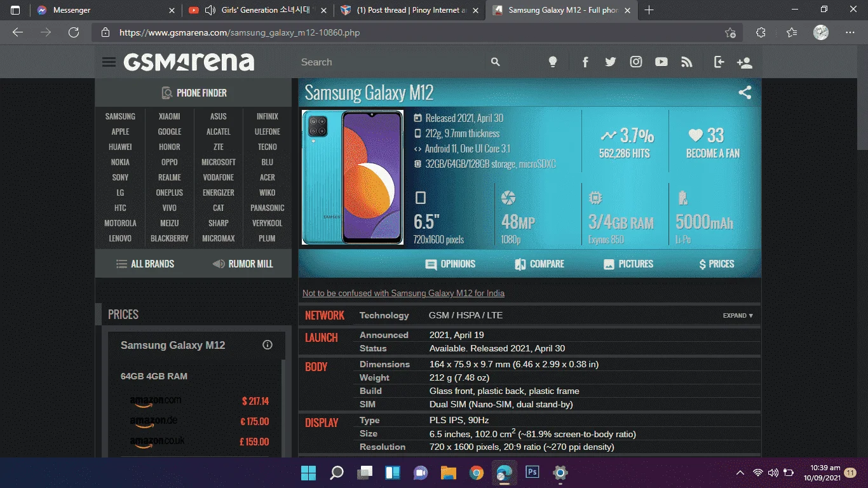Viewport: 868px width, 488px height.
Task: Show hidden system tray icons
Action: (x=740, y=473)
